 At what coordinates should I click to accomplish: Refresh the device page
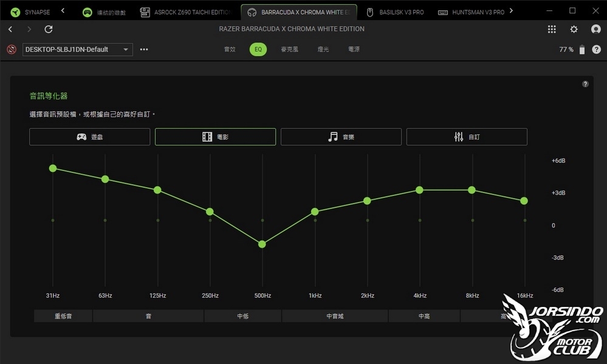pos(49,29)
